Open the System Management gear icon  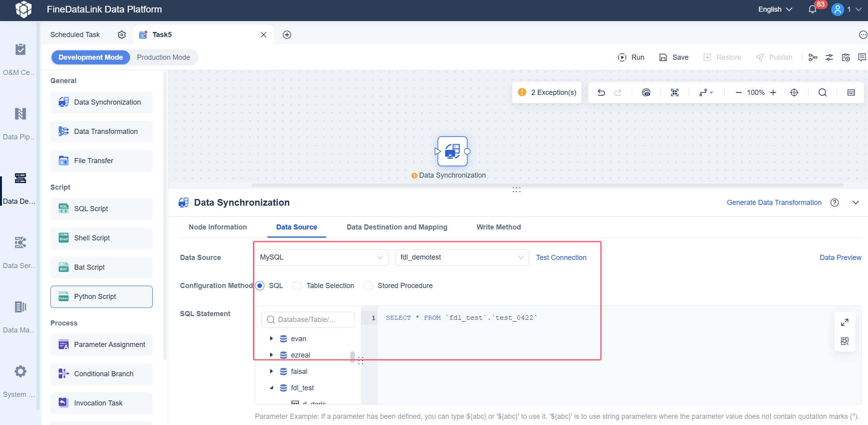tap(20, 372)
